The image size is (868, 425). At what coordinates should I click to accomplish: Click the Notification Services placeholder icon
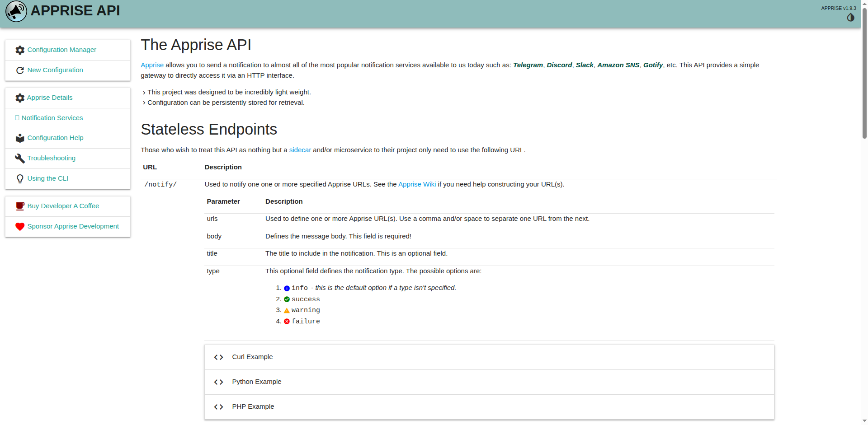17,118
